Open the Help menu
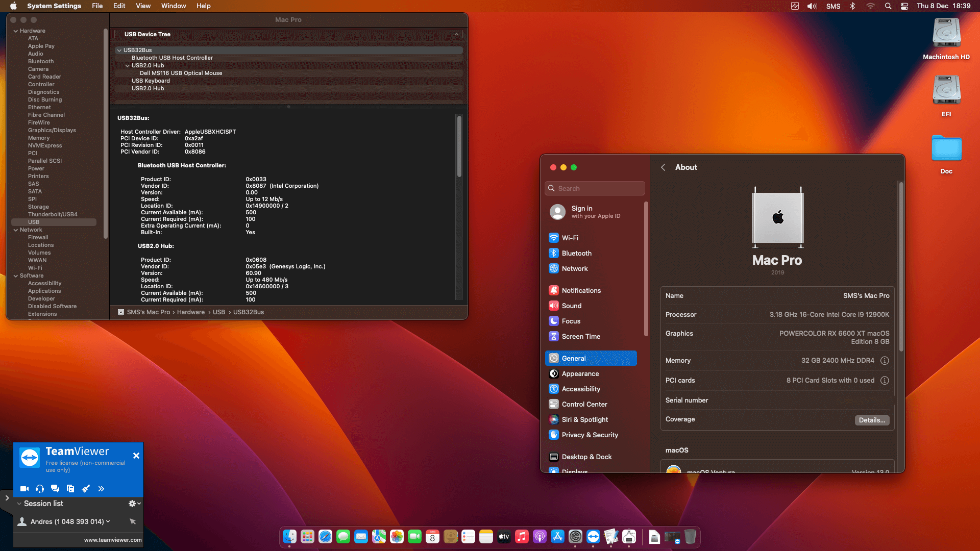This screenshot has height=551, width=980. tap(204, 6)
